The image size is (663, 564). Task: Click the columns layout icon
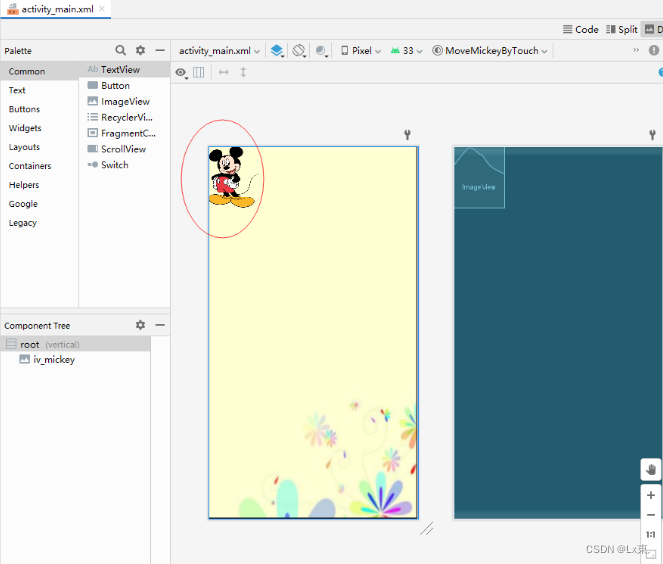[x=198, y=72]
